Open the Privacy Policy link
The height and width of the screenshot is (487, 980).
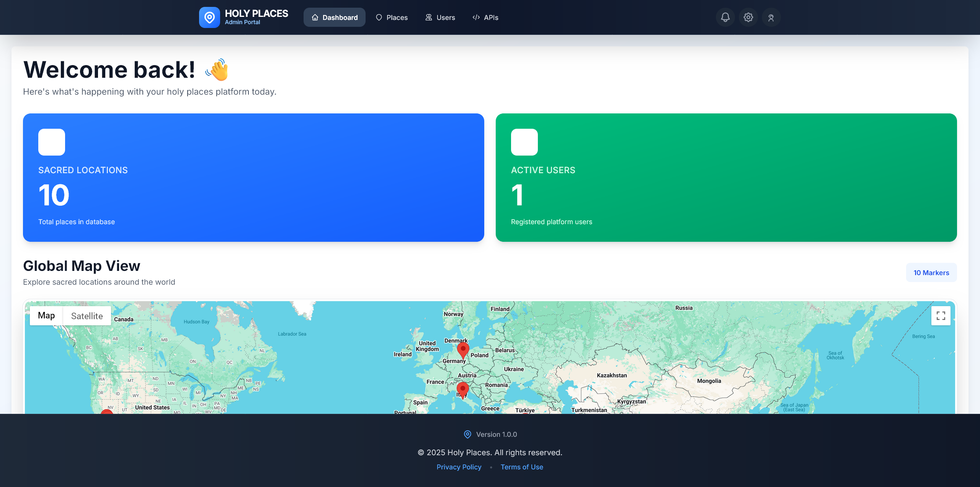point(459,467)
